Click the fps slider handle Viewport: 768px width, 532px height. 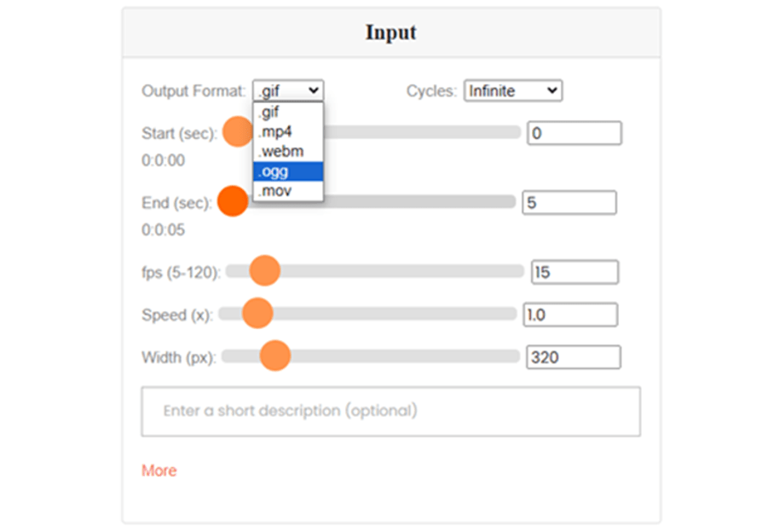pos(264,271)
